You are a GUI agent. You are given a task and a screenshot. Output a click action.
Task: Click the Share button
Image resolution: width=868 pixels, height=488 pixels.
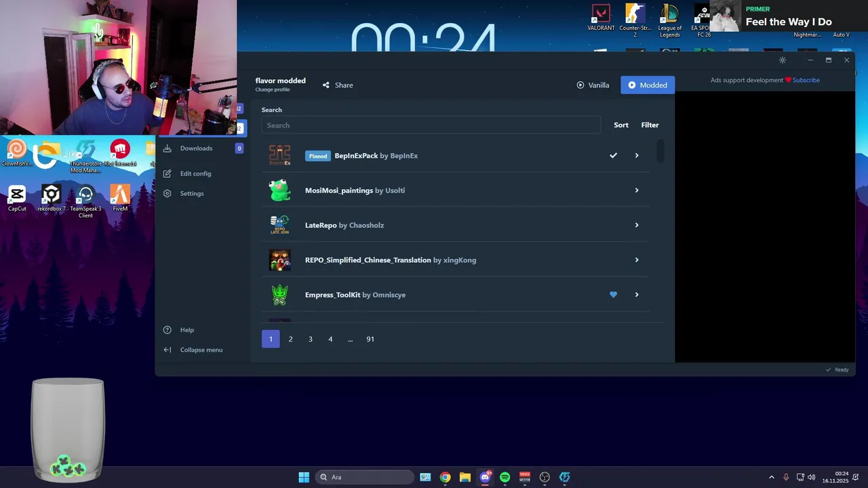coord(338,85)
